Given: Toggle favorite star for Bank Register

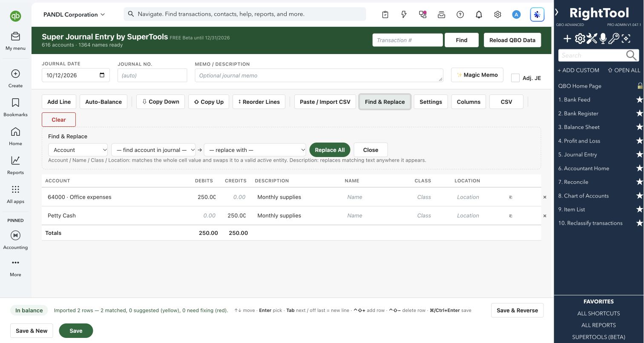Looking at the screenshot, I should tap(639, 114).
